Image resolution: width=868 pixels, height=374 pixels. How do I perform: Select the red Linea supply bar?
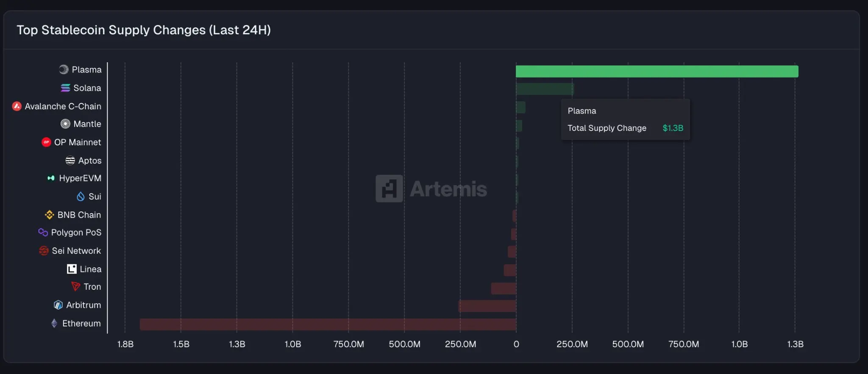(x=510, y=270)
